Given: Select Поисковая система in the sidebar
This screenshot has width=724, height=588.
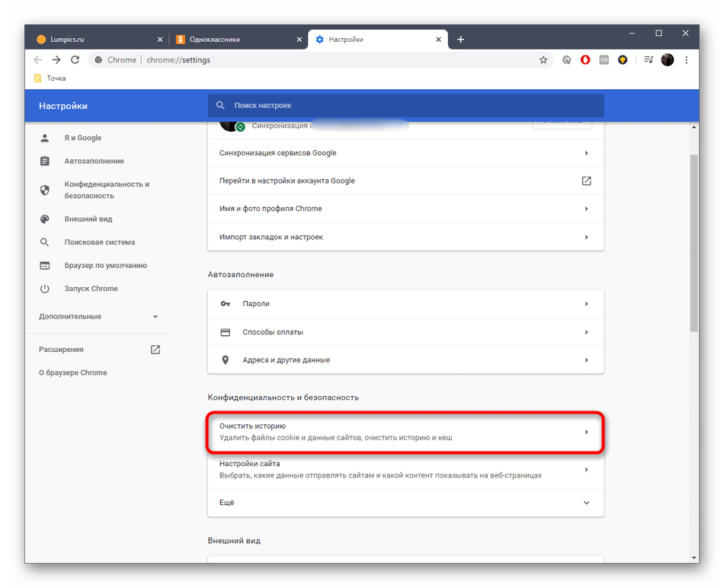Looking at the screenshot, I should 99,242.
